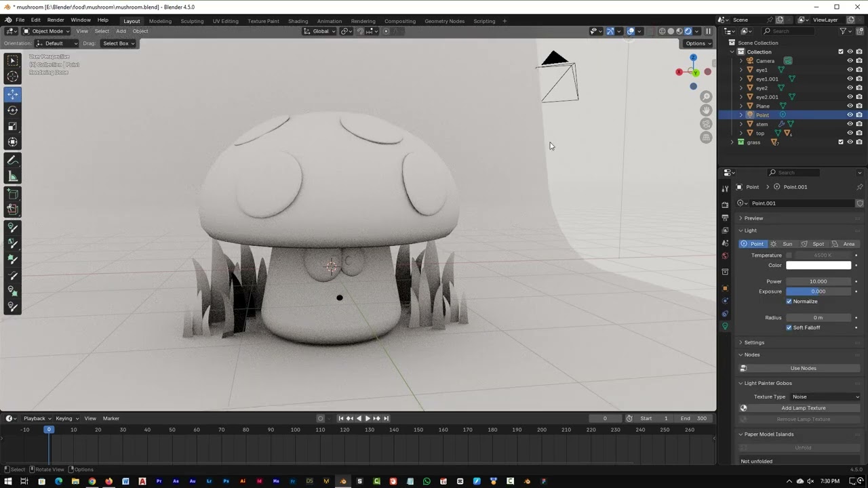This screenshot has height=488, width=868.
Task: Click the Zoom viewport magnifier icon
Action: tap(706, 97)
